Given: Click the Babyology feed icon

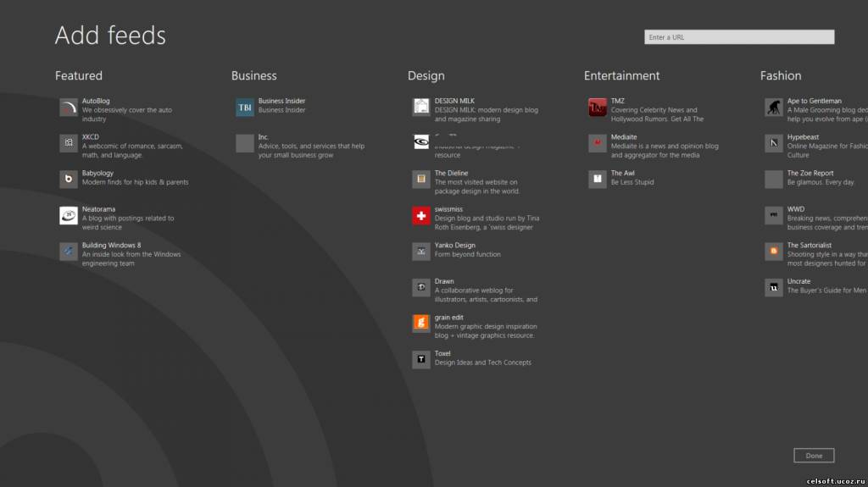Looking at the screenshot, I should point(69,180).
